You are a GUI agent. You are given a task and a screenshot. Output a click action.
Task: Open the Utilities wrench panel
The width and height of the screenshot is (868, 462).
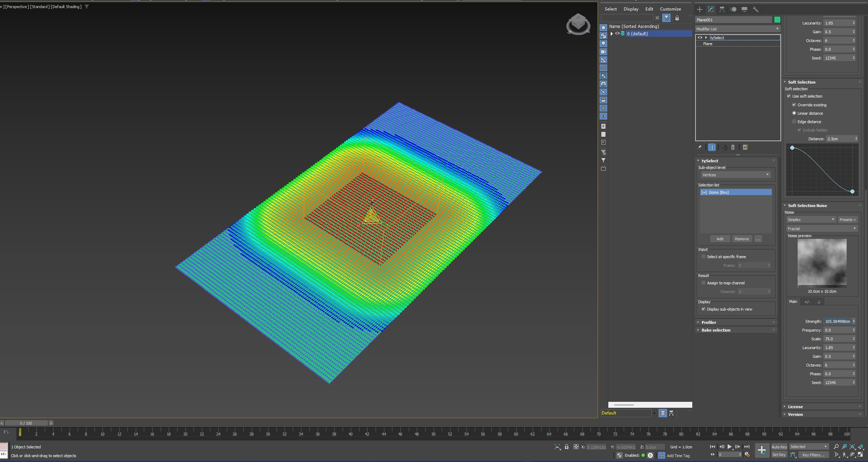tap(755, 9)
